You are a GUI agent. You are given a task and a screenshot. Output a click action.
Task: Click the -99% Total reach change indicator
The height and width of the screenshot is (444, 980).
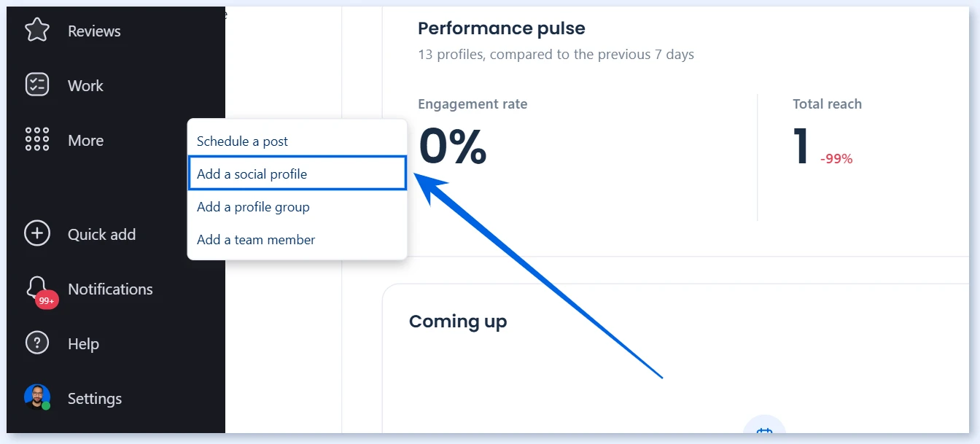[x=836, y=159]
